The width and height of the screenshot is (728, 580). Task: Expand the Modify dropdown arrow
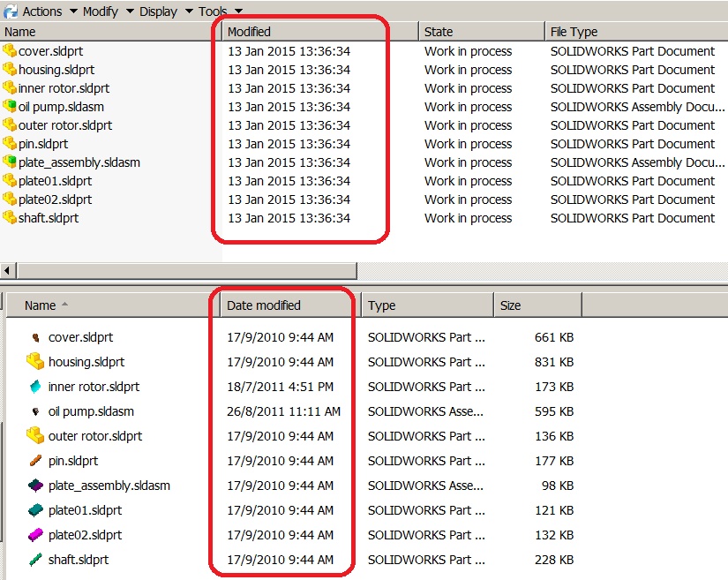coord(130,11)
